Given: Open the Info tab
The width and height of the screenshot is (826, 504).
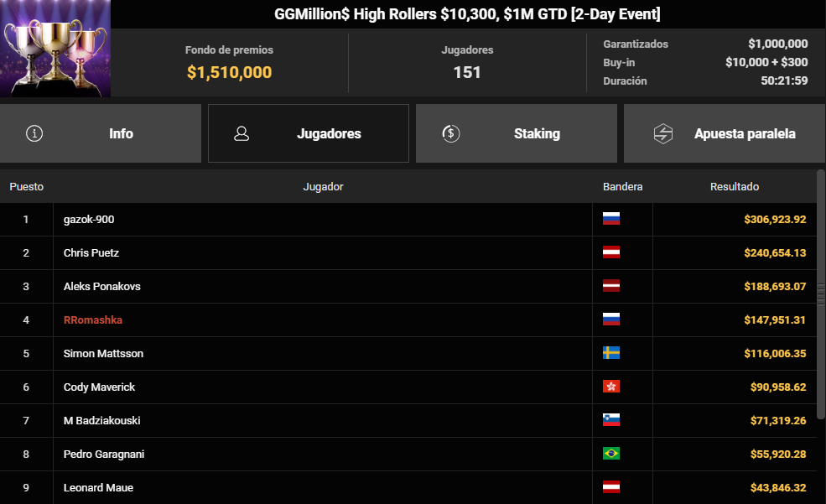Looking at the screenshot, I should [101, 133].
